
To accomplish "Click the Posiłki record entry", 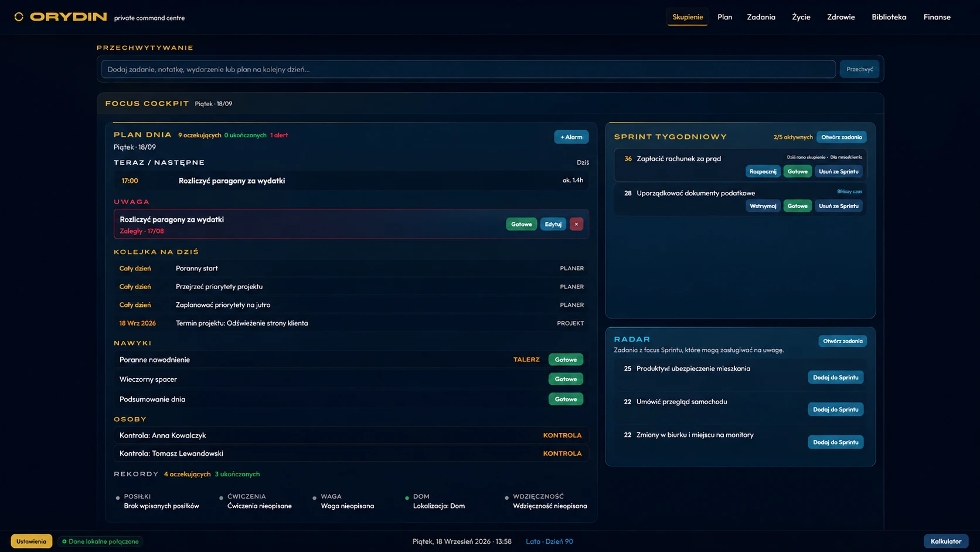I will point(158,501).
